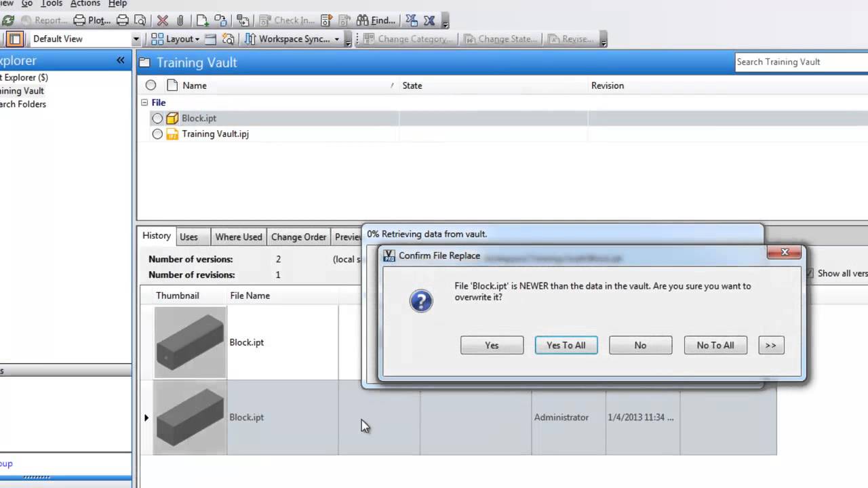
Task: Click the Search Training Vault field
Action: click(x=802, y=62)
